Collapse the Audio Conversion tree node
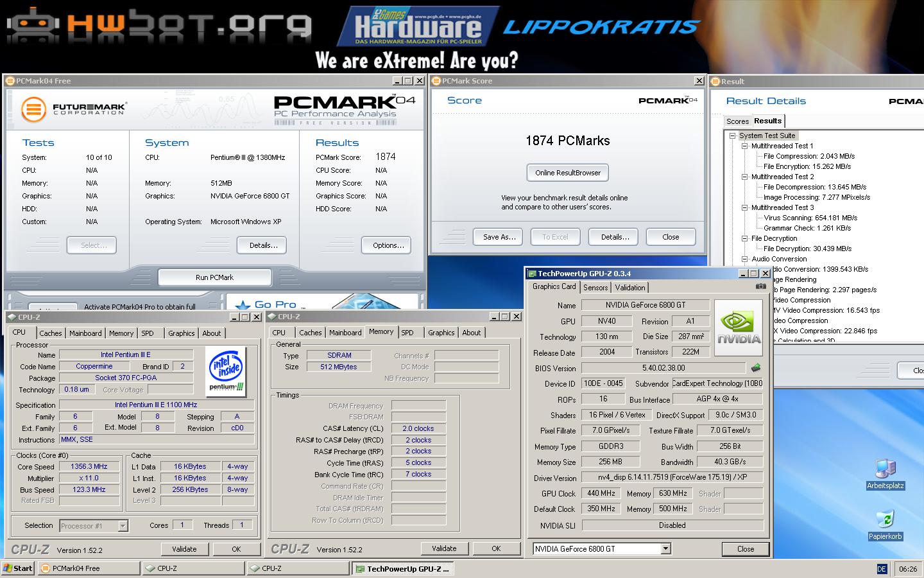Image resolution: width=924 pixels, height=578 pixels. pyautogui.click(x=745, y=259)
